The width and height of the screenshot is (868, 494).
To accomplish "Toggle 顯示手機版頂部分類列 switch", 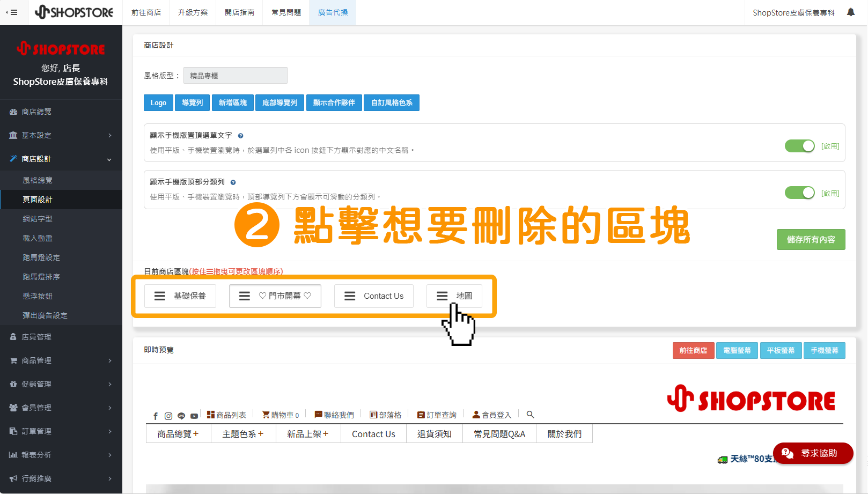I will point(800,193).
